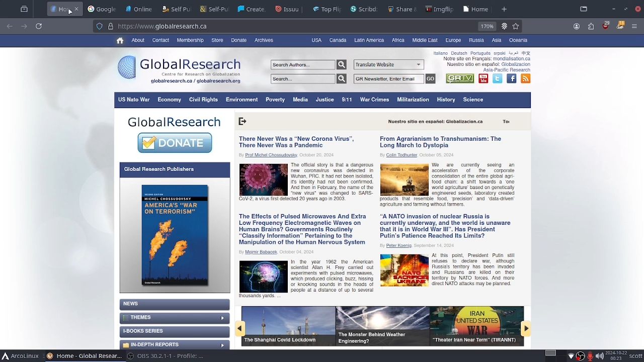Viewport: 644px width, 362px height.
Task: Click the GRTV logo icon
Action: point(460,78)
